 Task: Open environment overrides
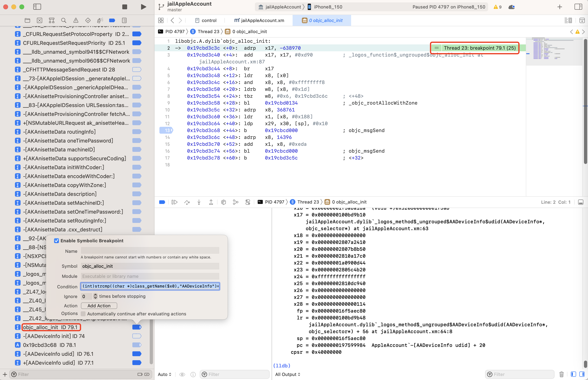coord(248,202)
